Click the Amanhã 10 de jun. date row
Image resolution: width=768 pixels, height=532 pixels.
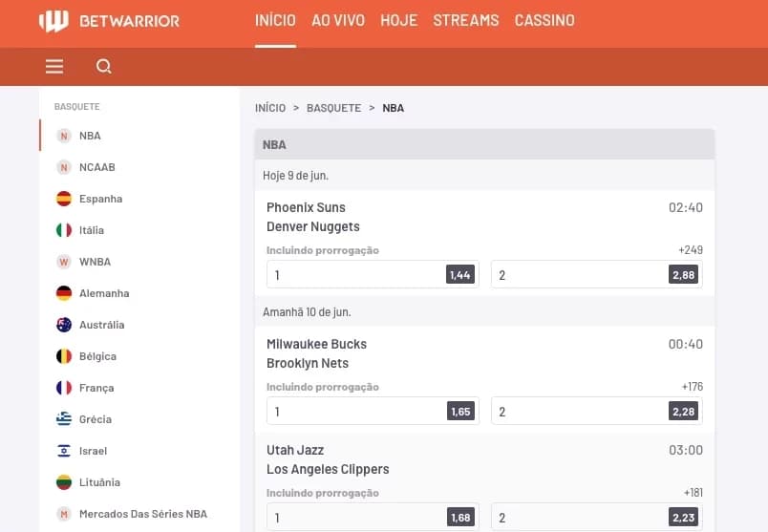tap(485, 312)
